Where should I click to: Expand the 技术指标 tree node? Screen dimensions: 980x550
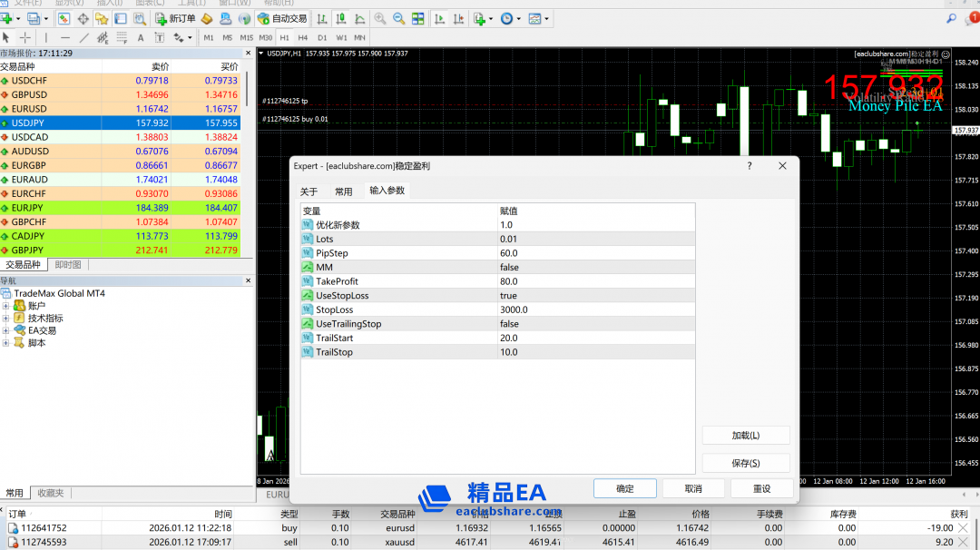(x=6, y=319)
